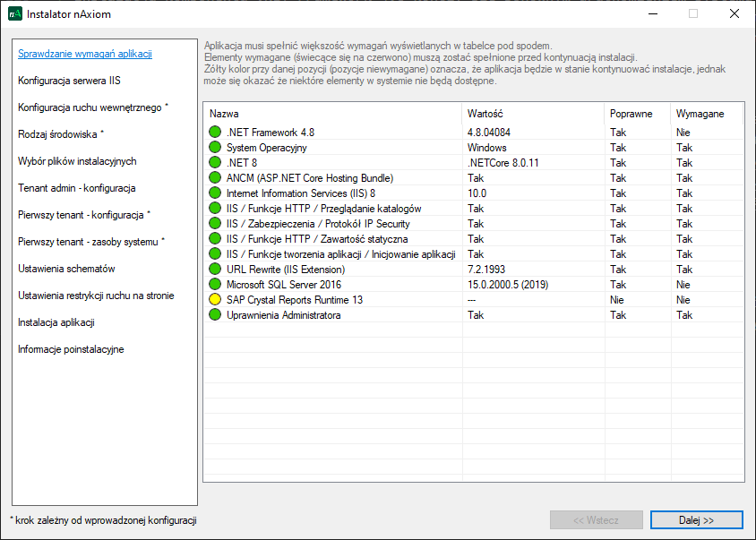This screenshot has width=756, height=540.
Task: Select the Rodzaj środowiska step
Action: pyautogui.click(x=61, y=134)
